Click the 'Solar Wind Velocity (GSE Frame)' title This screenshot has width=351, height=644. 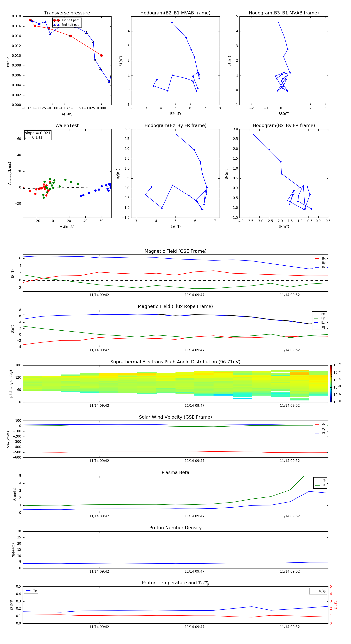coord(175,417)
